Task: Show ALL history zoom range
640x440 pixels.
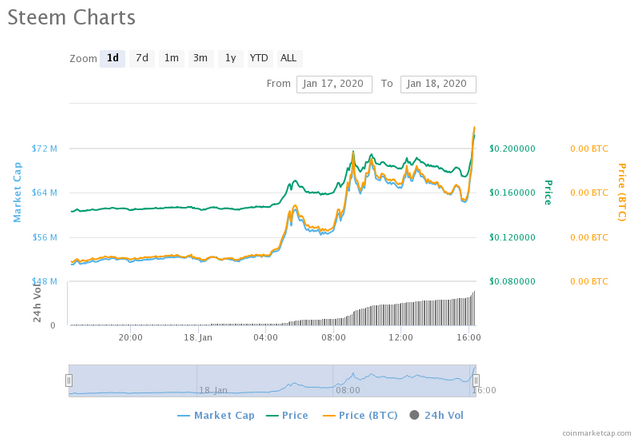Action: [289, 58]
